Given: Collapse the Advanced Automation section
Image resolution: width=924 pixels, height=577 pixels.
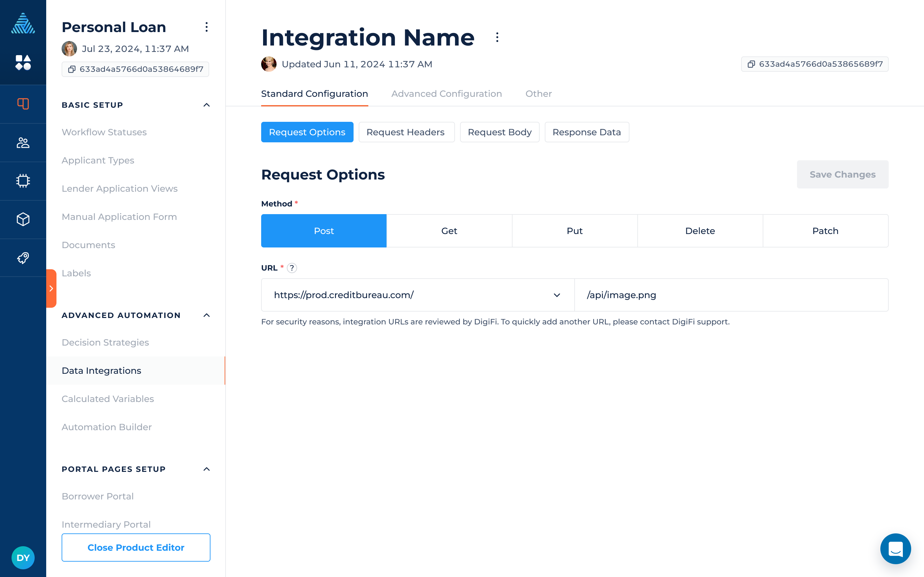Looking at the screenshot, I should tap(206, 315).
